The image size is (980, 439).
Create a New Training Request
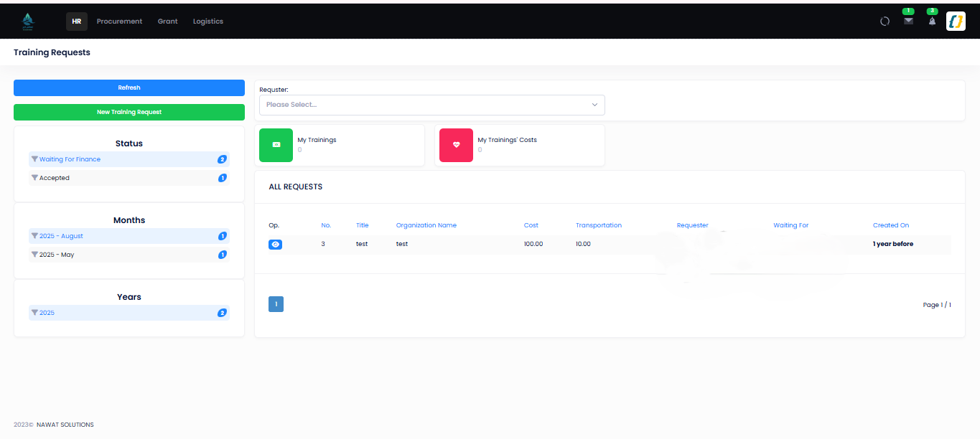(x=129, y=112)
